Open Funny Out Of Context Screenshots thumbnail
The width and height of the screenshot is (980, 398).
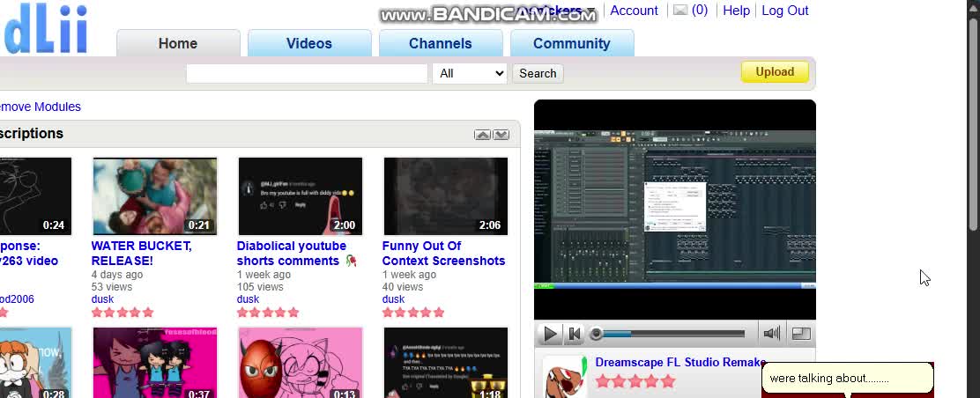click(446, 196)
